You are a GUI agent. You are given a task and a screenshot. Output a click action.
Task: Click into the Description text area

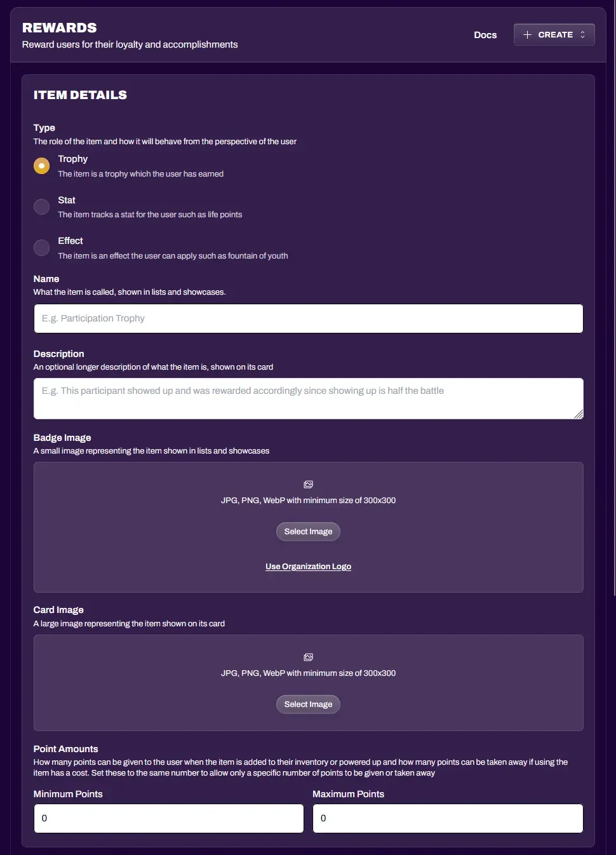(x=308, y=398)
